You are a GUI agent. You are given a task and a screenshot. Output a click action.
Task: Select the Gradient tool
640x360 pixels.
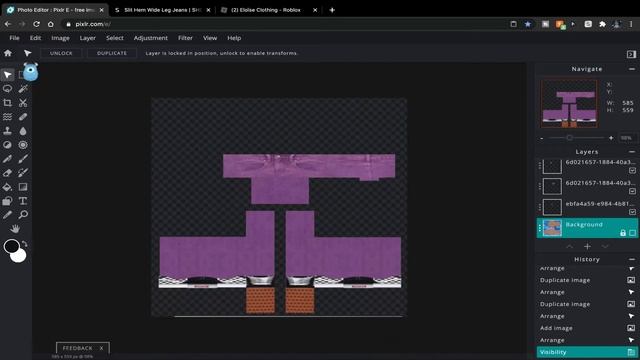[23, 187]
